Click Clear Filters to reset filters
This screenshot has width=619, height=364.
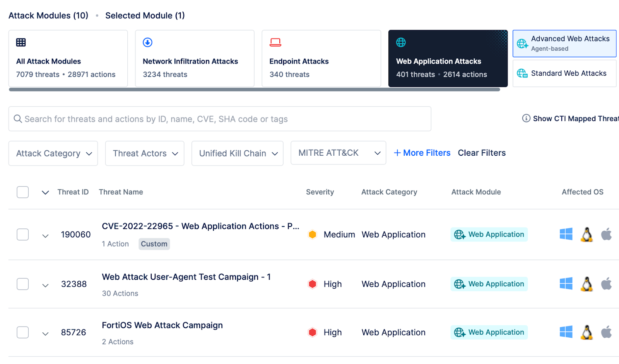(481, 153)
